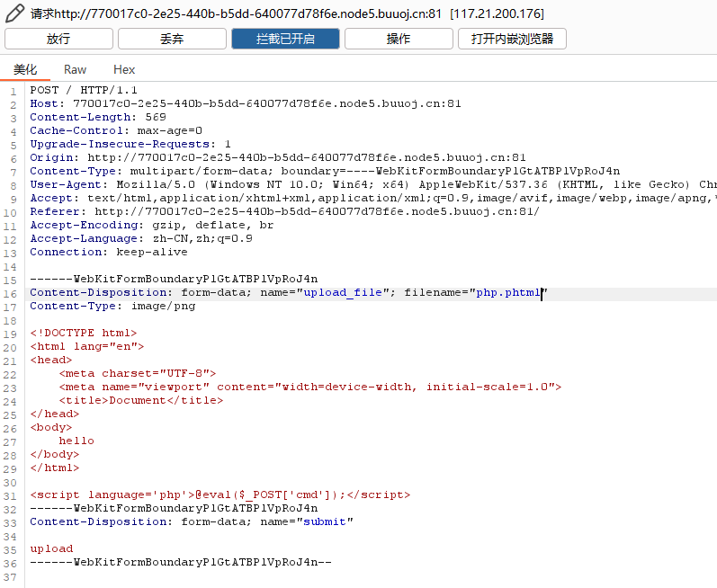717x588 pixels.
Task: Click the script language='php' eval payload line
Action: pos(220,494)
